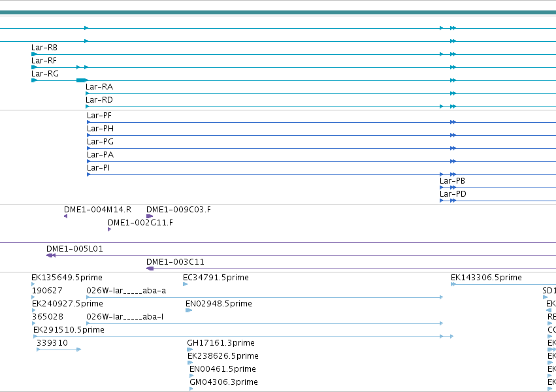Click the 365028 feature label
The image size is (556, 392).
pos(48,318)
